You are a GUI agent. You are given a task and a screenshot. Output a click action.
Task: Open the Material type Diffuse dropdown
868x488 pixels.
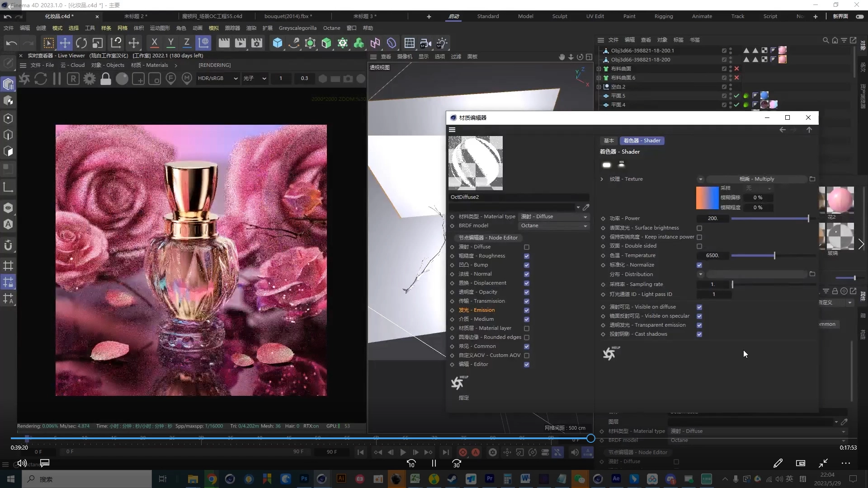point(553,216)
